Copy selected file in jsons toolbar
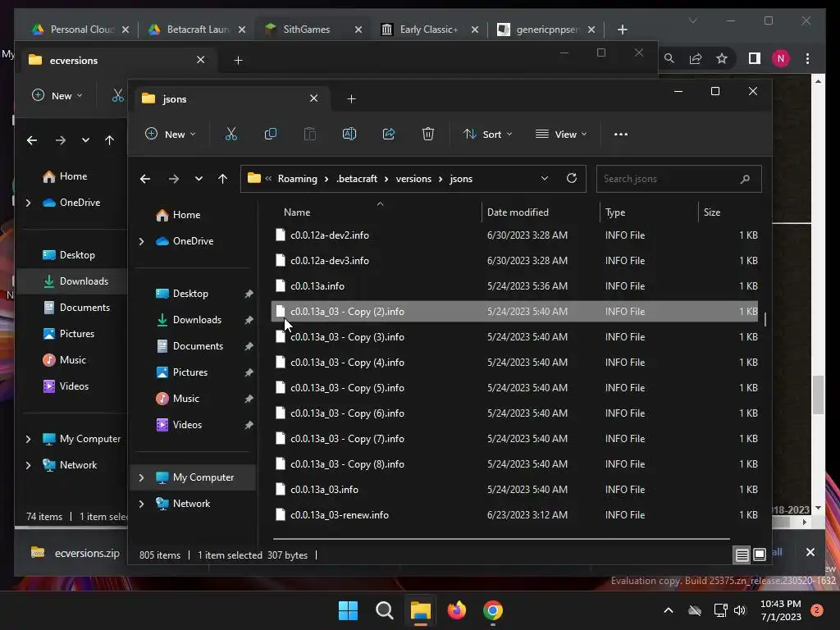This screenshot has width=840, height=630. click(x=271, y=134)
